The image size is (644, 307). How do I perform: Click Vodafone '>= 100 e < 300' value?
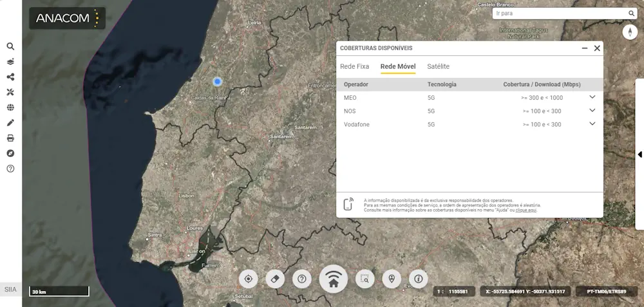(542, 124)
